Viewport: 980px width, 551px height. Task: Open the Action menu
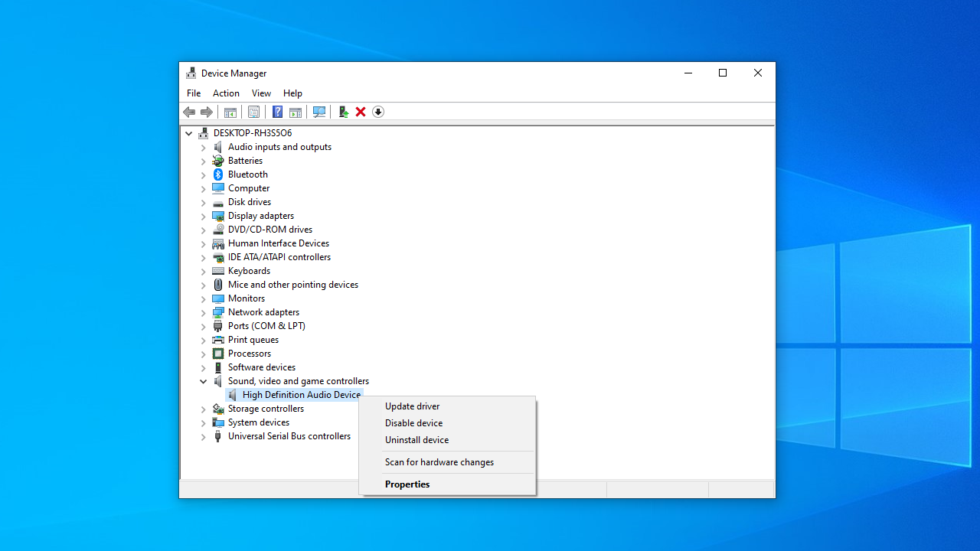click(x=226, y=93)
